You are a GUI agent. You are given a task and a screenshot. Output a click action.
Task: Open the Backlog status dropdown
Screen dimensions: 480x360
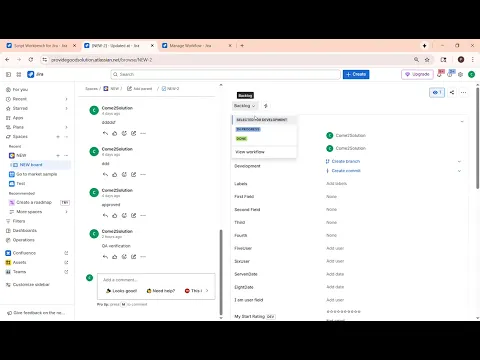click(244, 106)
